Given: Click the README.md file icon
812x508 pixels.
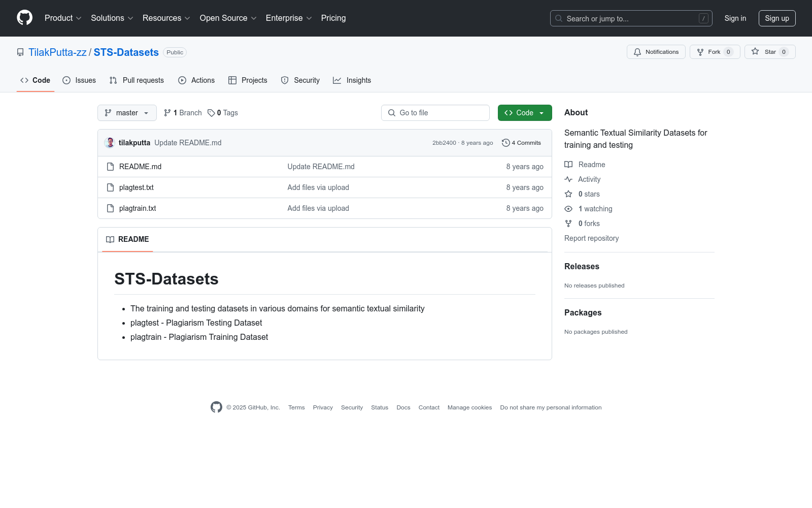Looking at the screenshot, I should (x=110, y=167).
